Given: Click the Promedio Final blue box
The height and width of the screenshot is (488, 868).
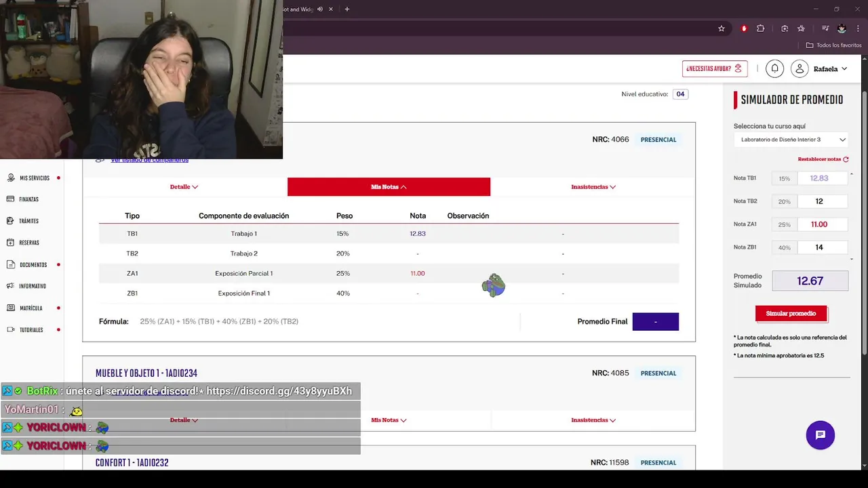Looking at the screenshot, I should click(x=655, y=321).
